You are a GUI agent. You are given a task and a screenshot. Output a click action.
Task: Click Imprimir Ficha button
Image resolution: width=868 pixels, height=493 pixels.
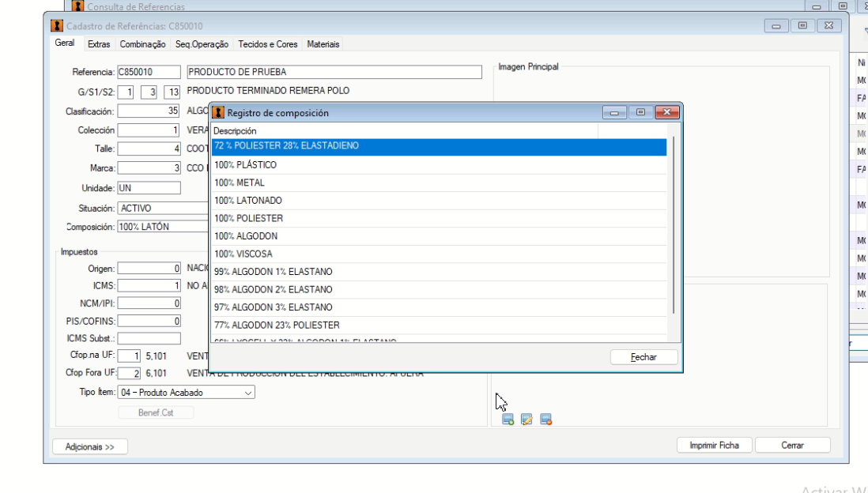pyautogui.click(x=714, y=446)
